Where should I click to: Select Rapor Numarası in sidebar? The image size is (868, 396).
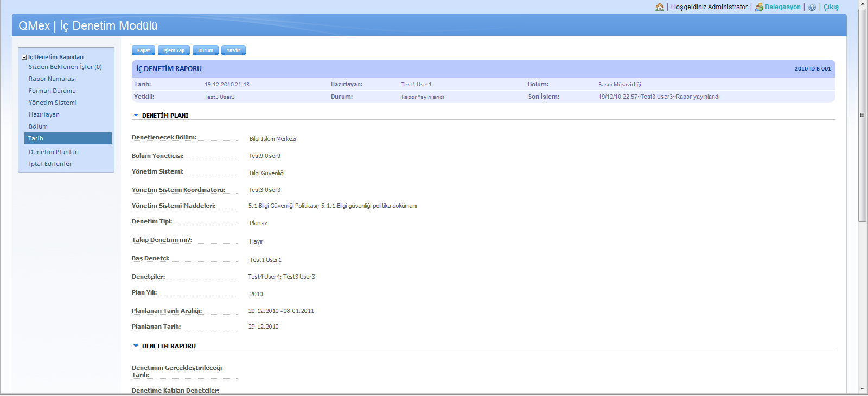coord(52,79)
